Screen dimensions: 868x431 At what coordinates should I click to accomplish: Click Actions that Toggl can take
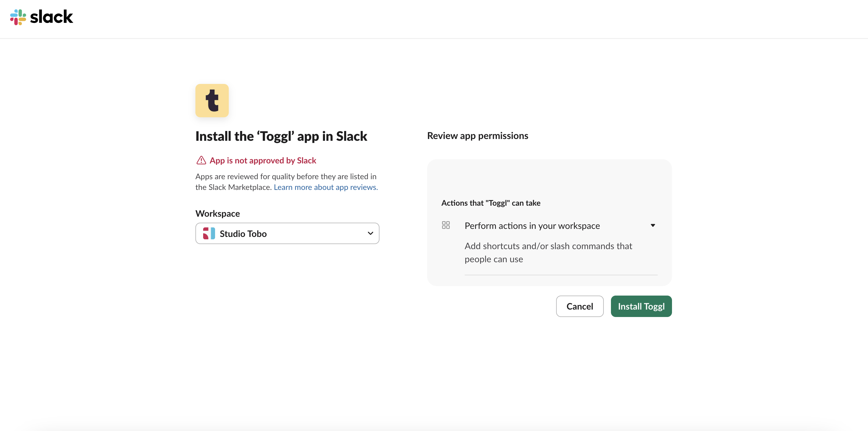[491, 203]
